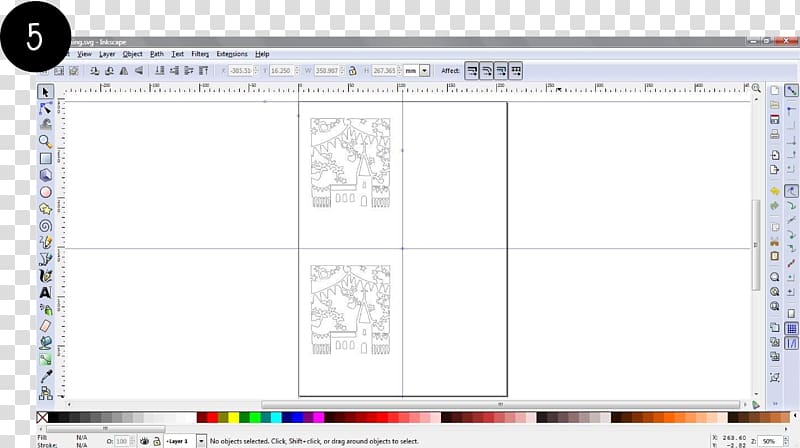Open the Path menu
The width and height of the screenshot is (800, 448).
[157, 54]
